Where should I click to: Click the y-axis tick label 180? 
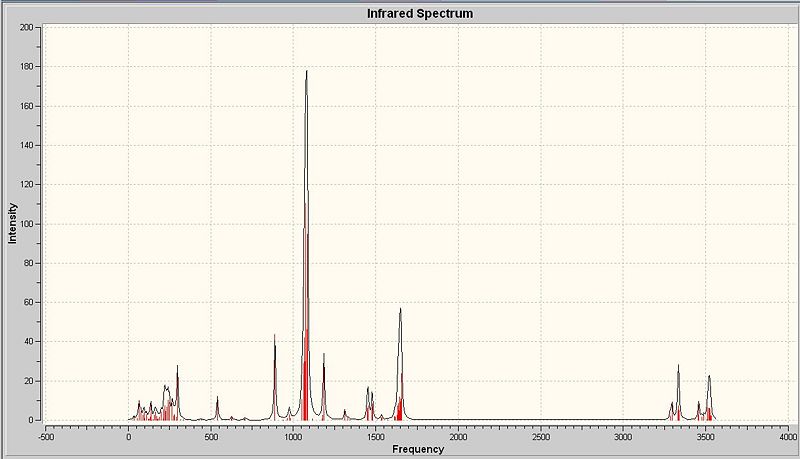pos(27,67)
